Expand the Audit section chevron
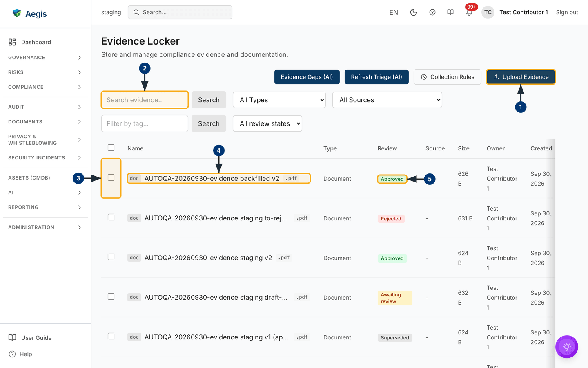Image resolution: width=588 pixels, height=368 pixels. tap(80, 107)
